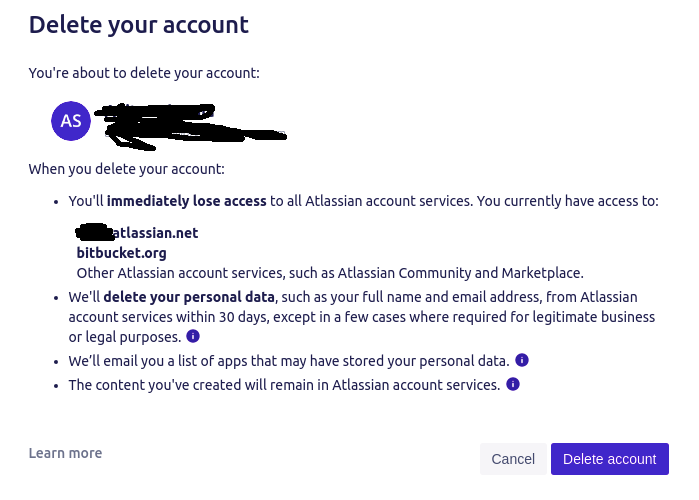Click "The content you've created" sentence
Viewport: 699px width, 500px height.
tap(284, 385)
